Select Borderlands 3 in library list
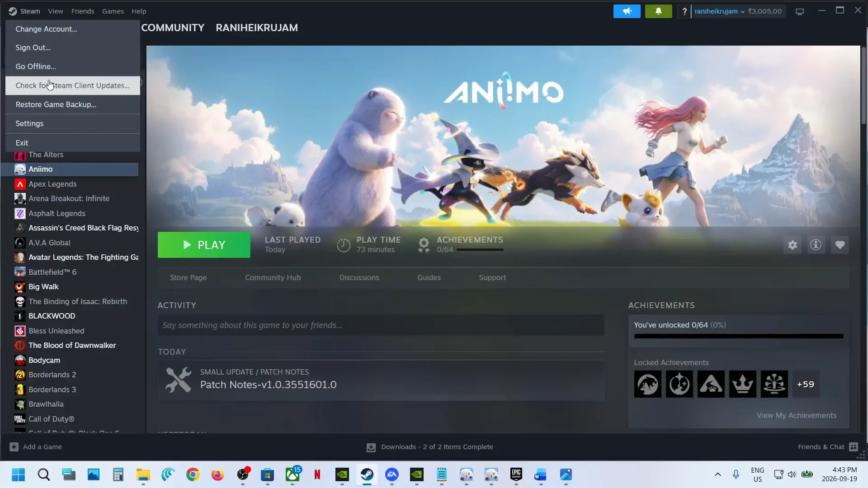 70,389
